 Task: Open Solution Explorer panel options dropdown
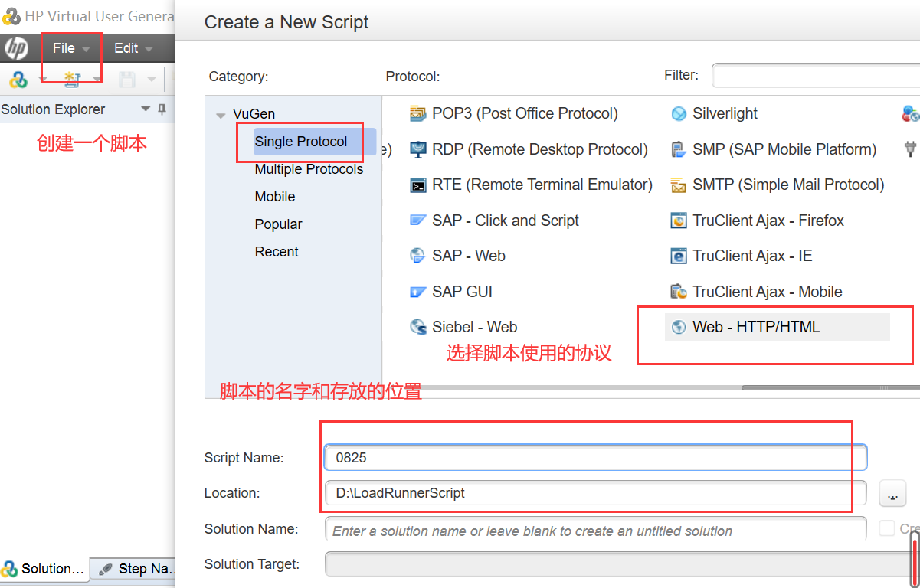146,109
